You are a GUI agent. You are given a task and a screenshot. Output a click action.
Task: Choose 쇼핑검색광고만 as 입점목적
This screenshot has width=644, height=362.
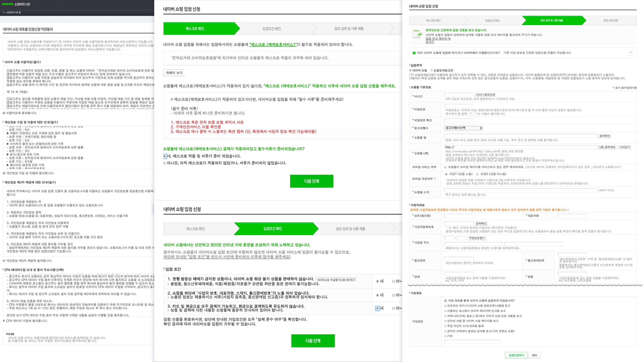(x=431, y=70)
